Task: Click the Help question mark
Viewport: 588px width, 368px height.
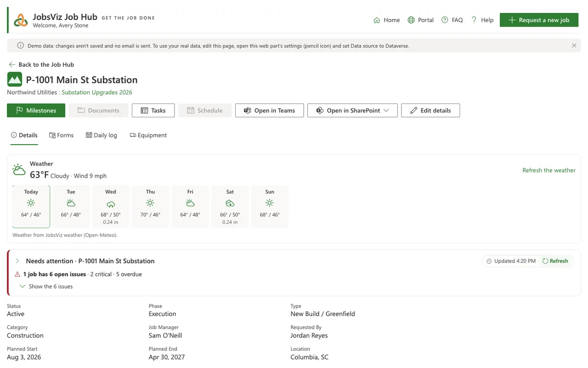Action: [x=474, y=20]
